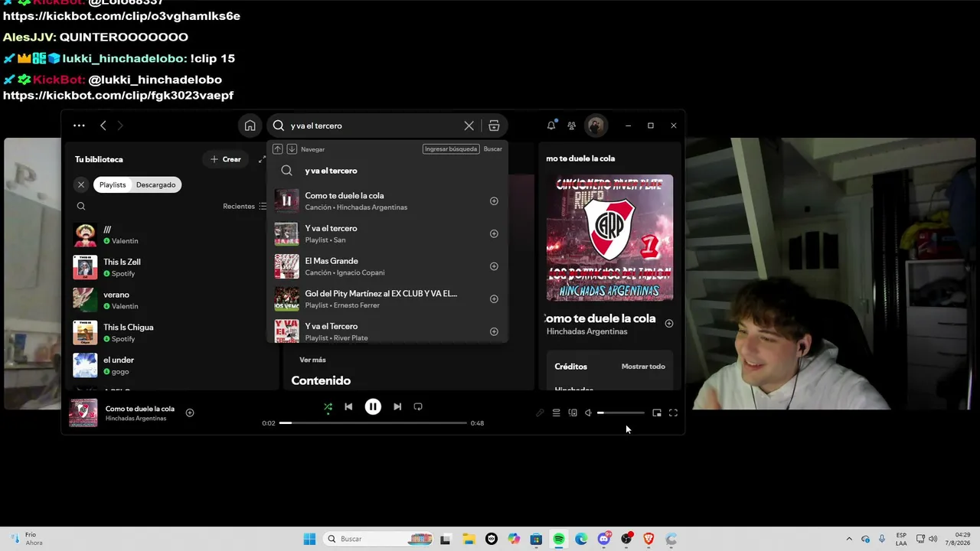The image size is (980, 551).
Task: Open the Discord taskbar icon
Action: tap(604, 539)
